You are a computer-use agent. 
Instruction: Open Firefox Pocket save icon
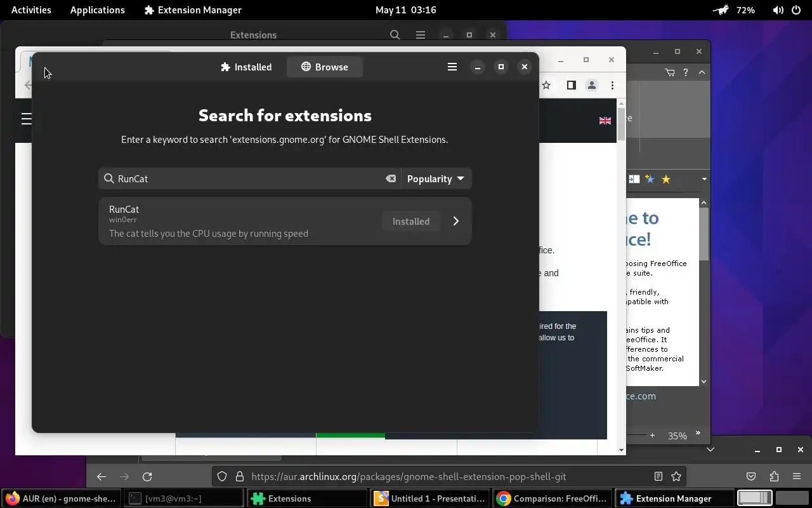click(751, 476)
